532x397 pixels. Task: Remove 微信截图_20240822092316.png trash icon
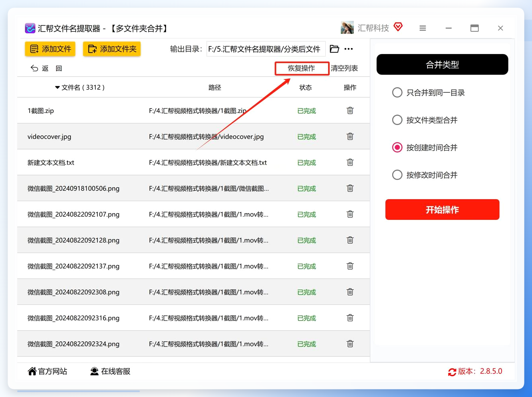pyautogui.click(x=350, y=318)
